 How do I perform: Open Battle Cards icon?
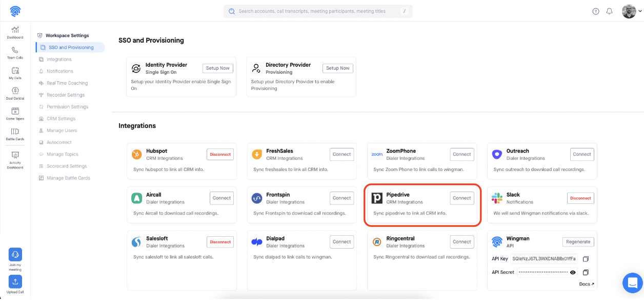click(x=15, y=131)
